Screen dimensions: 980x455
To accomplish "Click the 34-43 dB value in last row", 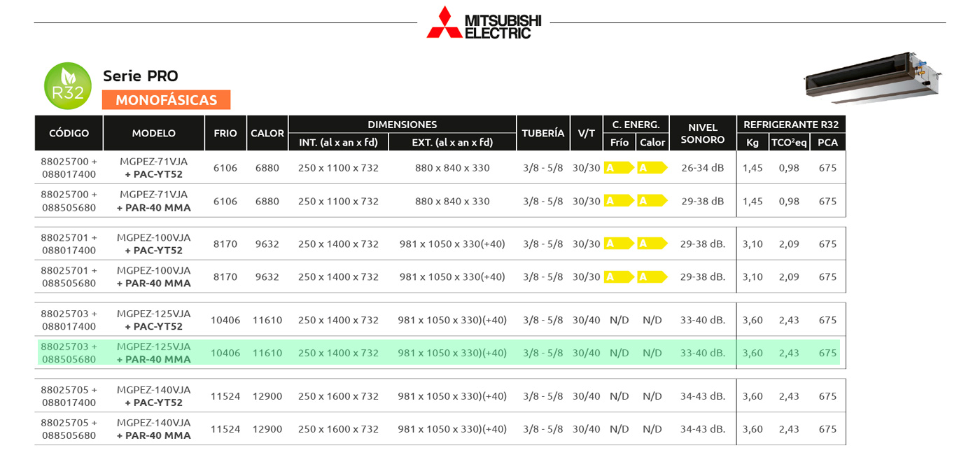I will (703, 429).
